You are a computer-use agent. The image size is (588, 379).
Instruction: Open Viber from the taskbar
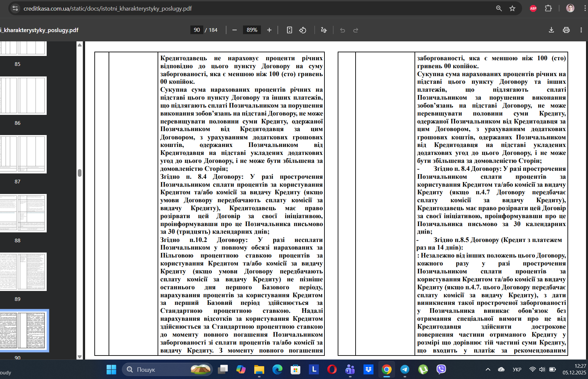coord(441,369)
